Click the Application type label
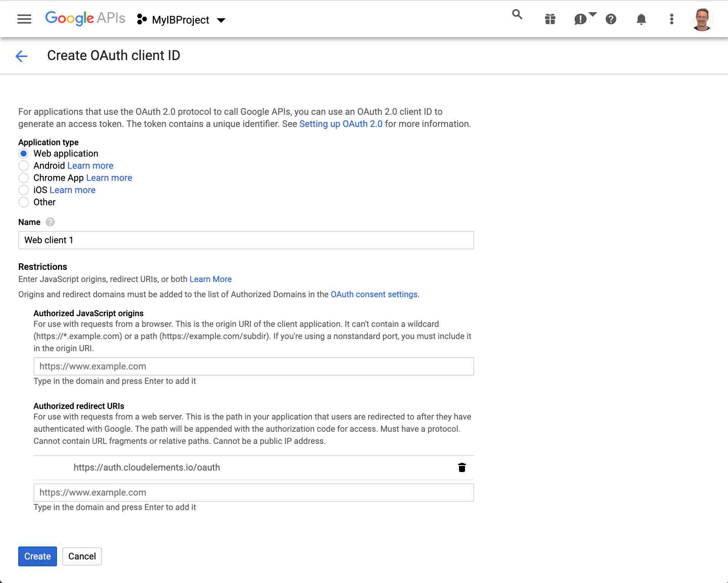Screen dimensions: 728x583 [49, 143]
